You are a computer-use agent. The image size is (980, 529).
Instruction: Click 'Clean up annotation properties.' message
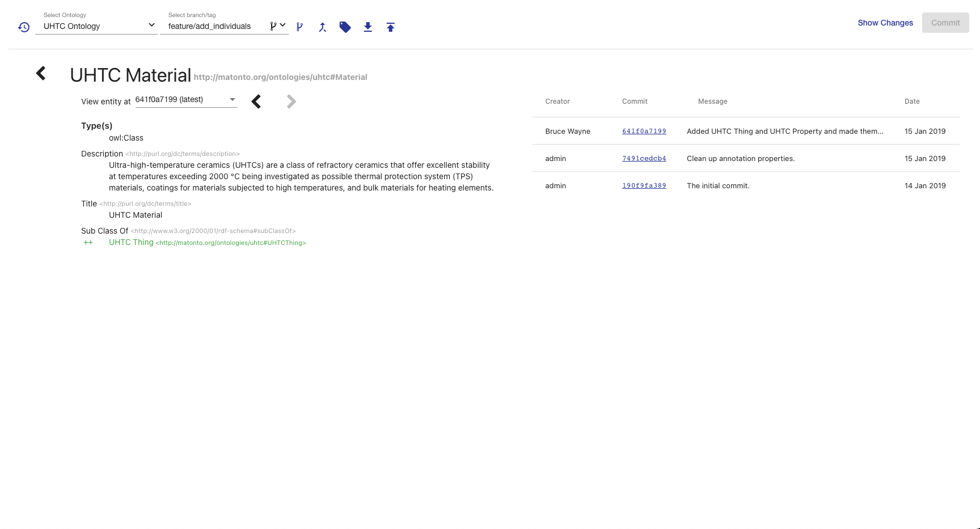coord(741,158)
